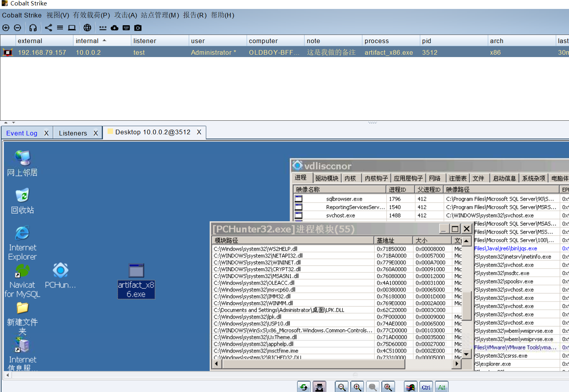Open listeners via headphones icon
This screenshot has width=569, height=392.
[33, 28]
